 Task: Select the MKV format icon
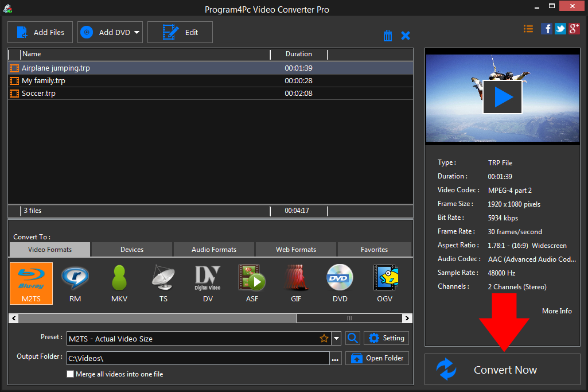(x=119, y=283)
